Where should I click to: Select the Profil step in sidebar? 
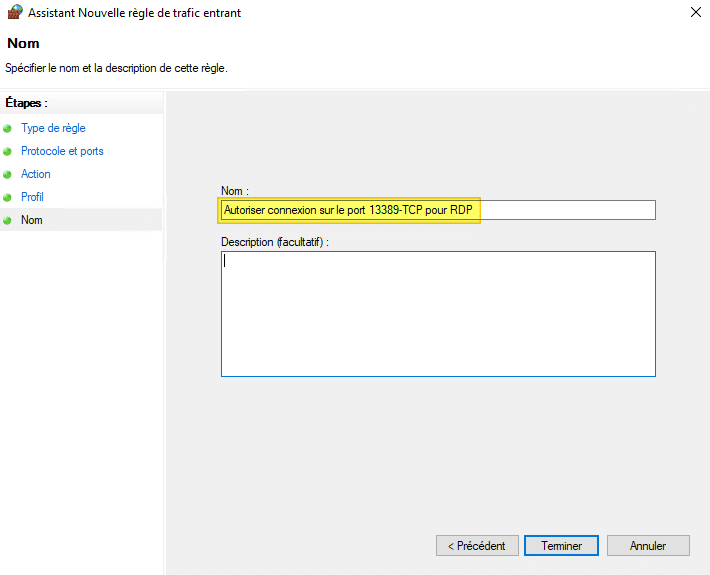(32, 197)
